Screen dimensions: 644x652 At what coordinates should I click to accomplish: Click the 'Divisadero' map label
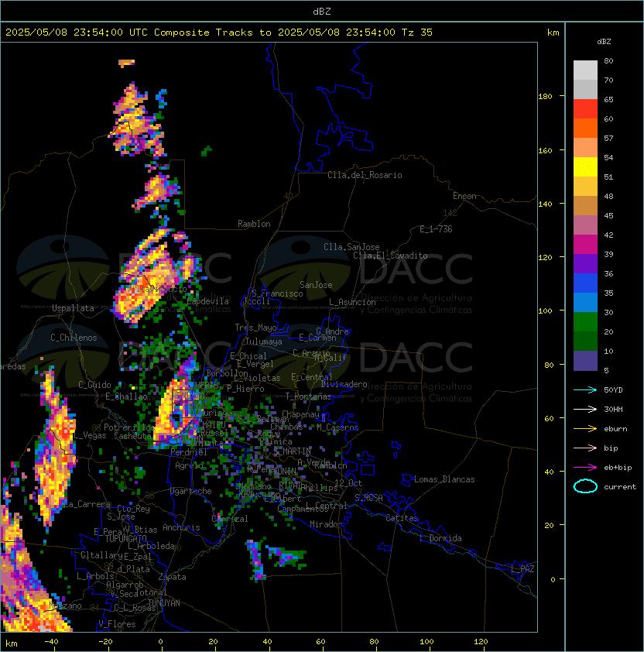pos(344,384)
